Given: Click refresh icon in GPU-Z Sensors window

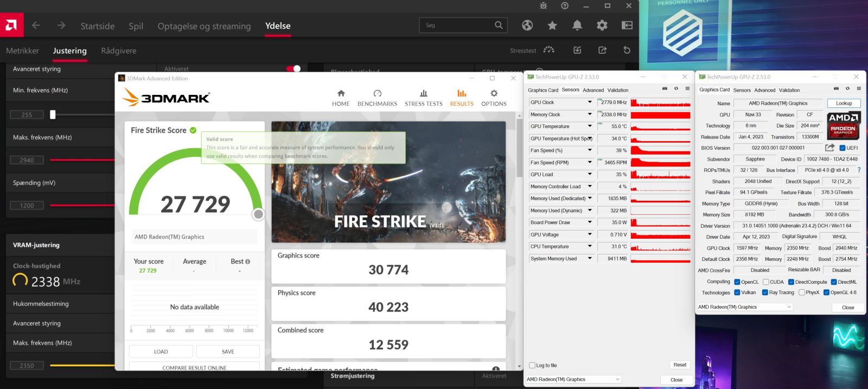Looking at the screenshot, I should pos(676,89).
